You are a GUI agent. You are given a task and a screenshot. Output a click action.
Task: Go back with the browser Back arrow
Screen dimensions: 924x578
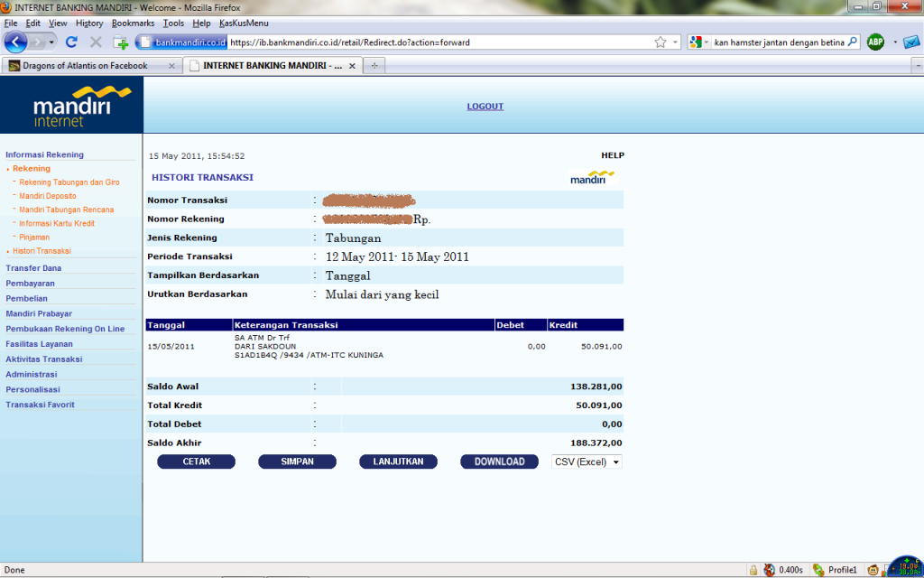pyautogui.click(x=15, y=42)
